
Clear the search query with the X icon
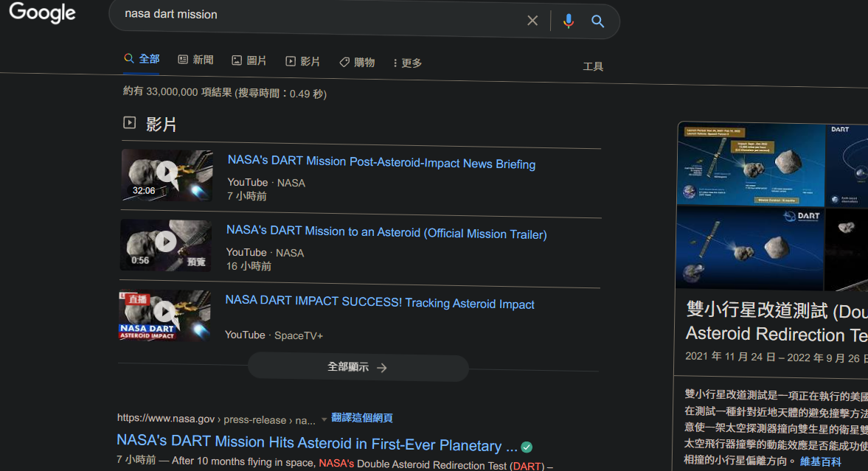[x=532, y=21]
